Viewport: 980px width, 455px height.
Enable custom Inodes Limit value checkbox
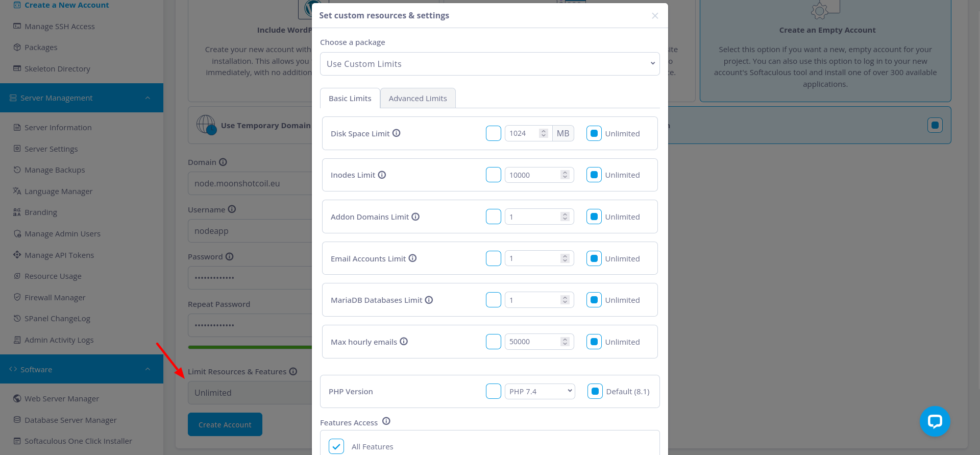[x=494, y=175]
